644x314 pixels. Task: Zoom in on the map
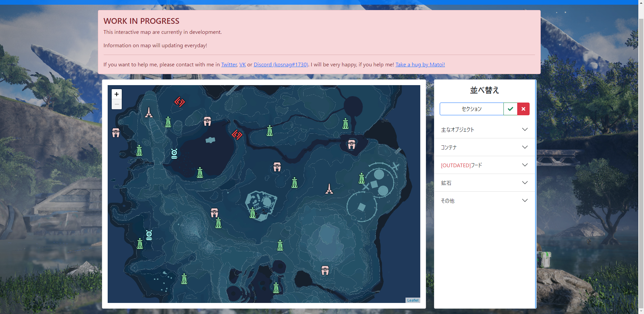(116, 94)
